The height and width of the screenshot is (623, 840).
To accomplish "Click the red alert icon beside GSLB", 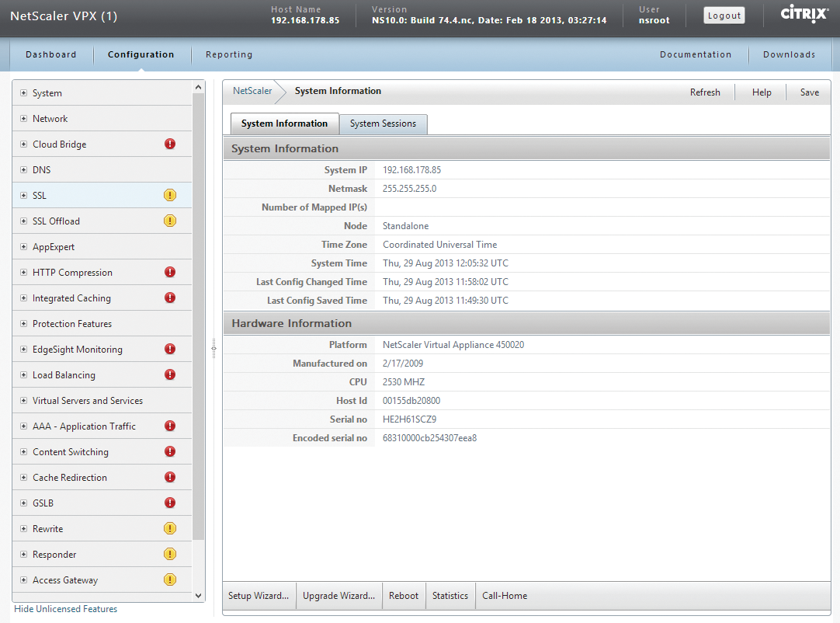I will (170, 503).
